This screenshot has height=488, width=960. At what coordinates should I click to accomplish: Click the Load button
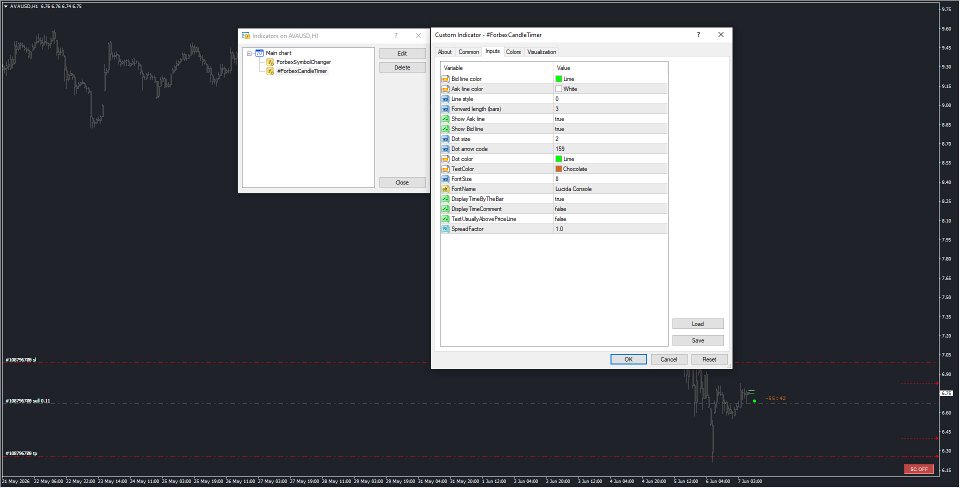coord(697,324)
